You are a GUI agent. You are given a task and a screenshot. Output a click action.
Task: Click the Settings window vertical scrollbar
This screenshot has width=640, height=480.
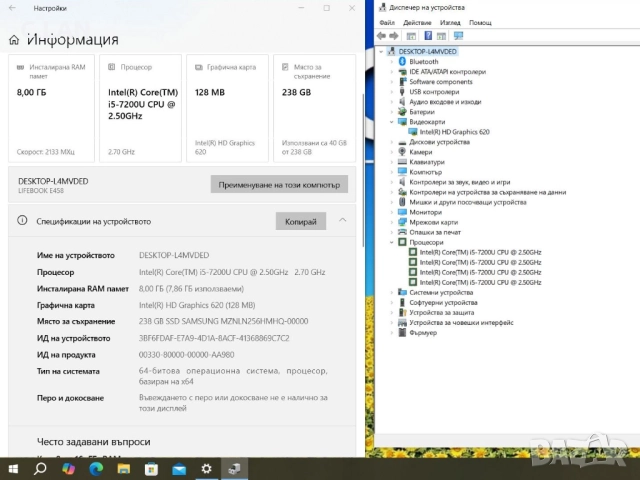point(362,169)
